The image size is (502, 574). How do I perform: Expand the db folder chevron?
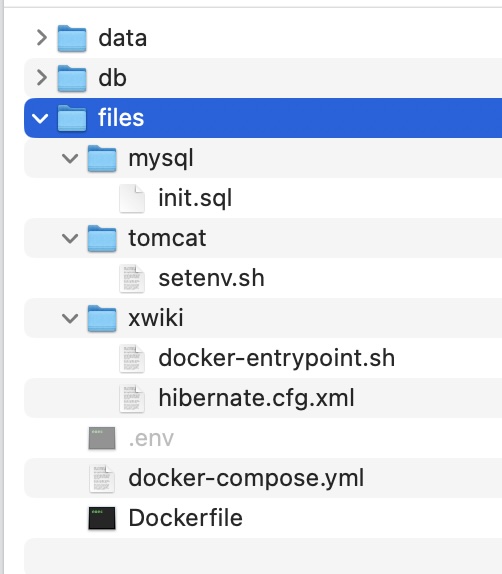pyautogui.click(x=42, y=78)
